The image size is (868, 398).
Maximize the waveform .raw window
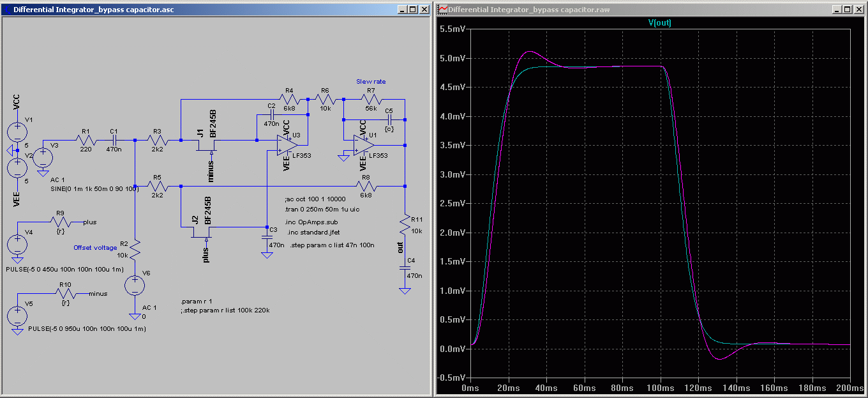tap(846, 10)
